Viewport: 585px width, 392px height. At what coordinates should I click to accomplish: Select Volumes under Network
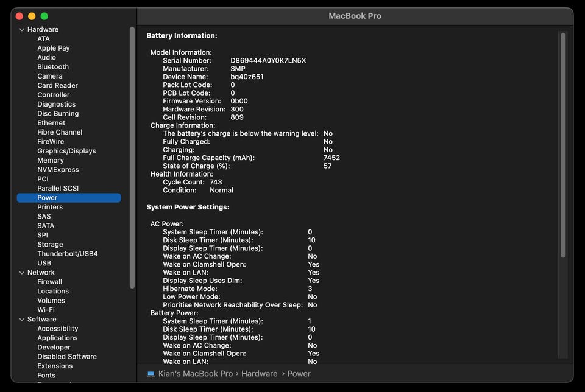pos(51,300)
